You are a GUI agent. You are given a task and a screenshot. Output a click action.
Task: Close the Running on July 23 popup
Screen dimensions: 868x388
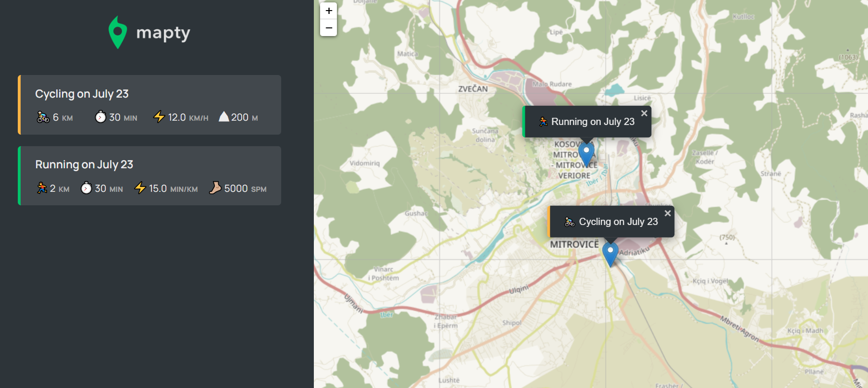644,113
